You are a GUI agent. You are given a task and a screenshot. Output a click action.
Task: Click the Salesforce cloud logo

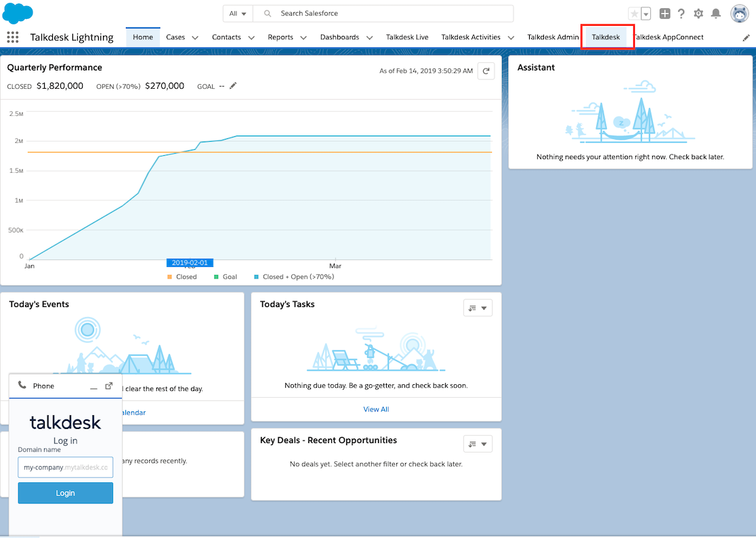pyautogui.click(x=18, y=13)
